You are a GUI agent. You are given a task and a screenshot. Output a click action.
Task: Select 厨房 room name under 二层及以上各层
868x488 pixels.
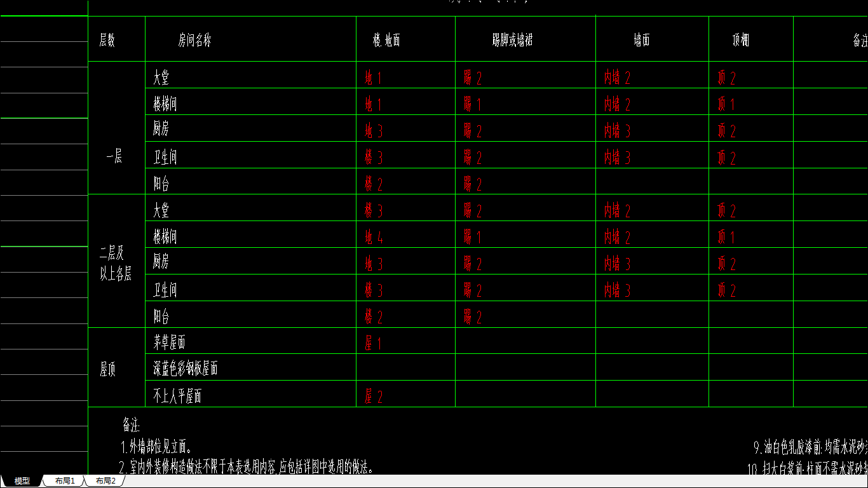(161, 262)
